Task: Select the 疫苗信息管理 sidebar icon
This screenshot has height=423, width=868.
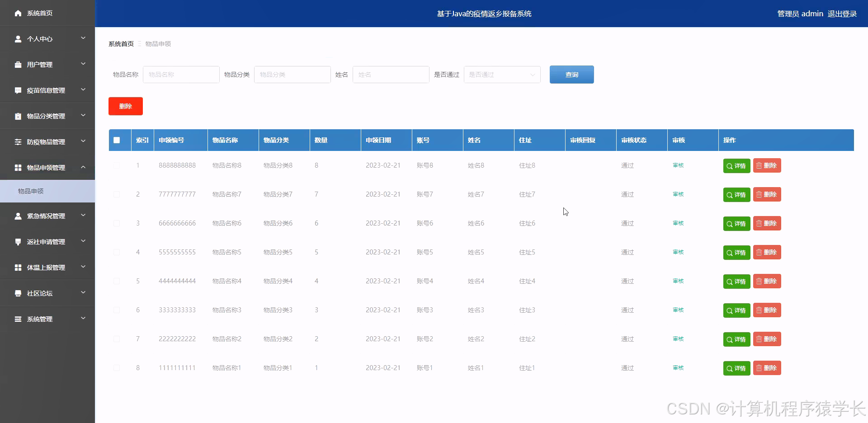Action: [18, 90]
